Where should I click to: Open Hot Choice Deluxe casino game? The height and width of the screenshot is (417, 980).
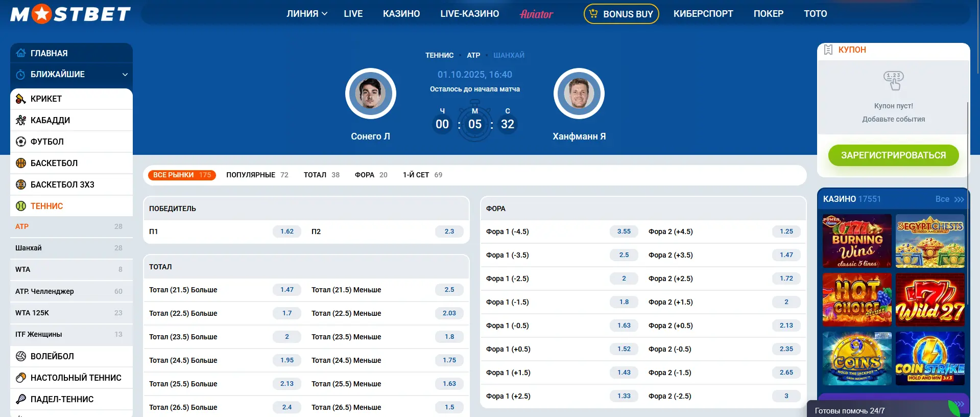[x=857, y=299]
